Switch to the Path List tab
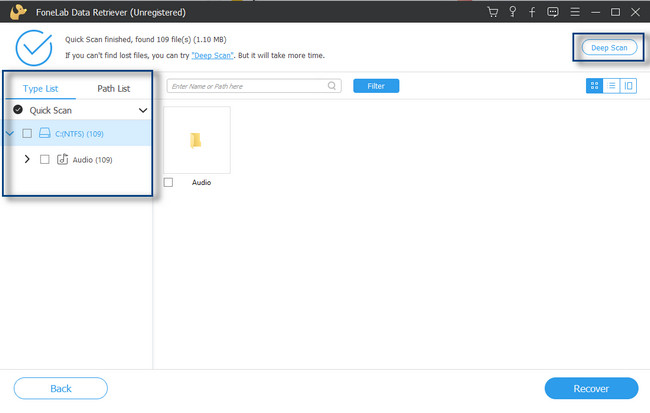The image size is (650, 413). (114, 89)
